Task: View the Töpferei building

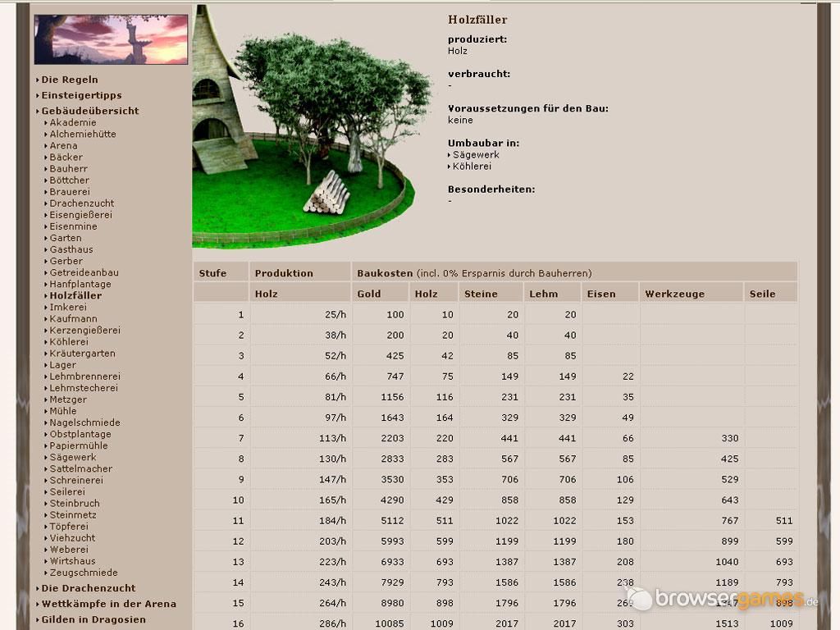Action: (x=69, y=527)
